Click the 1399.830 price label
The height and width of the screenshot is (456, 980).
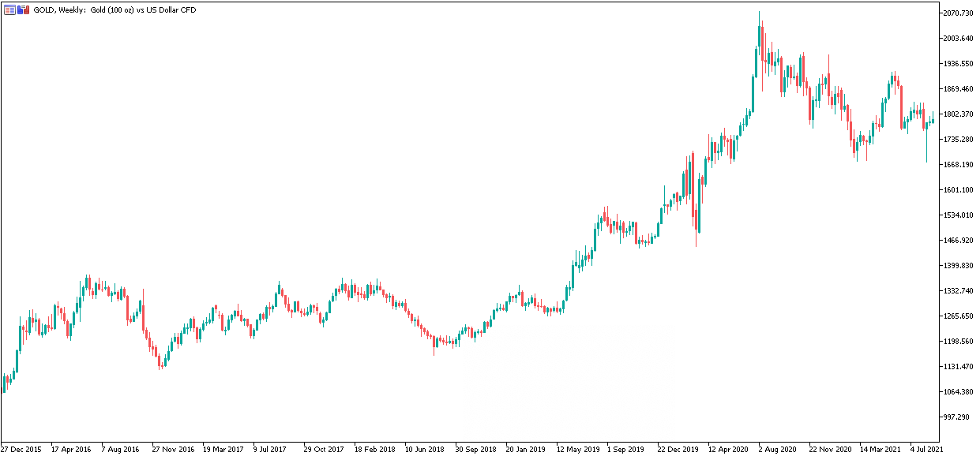click(x=959, y=266)
